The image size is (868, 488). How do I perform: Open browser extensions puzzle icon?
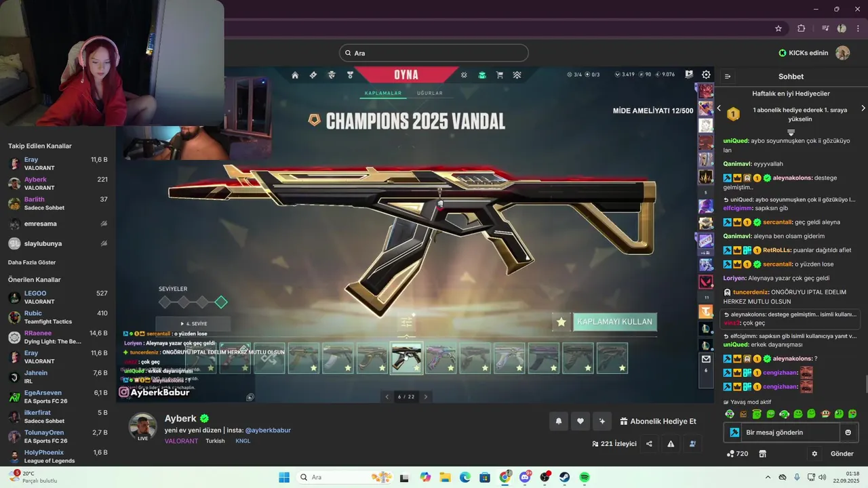point(802,28)
